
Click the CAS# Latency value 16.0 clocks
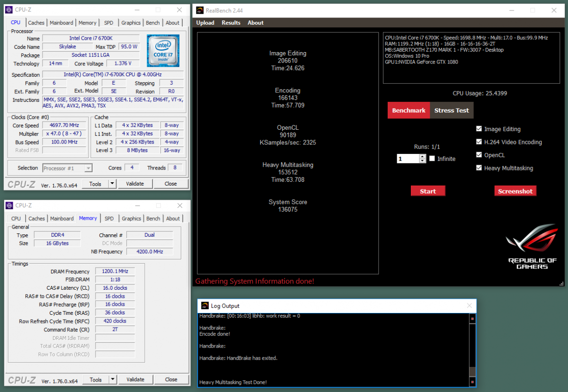(115, 288)
